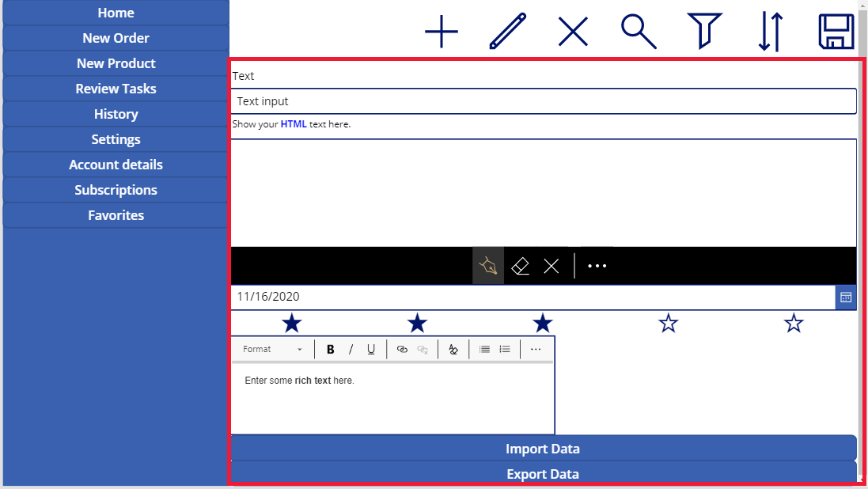
Task: Open the Format dropdown in the rich text editor
Action: point(272,349)
